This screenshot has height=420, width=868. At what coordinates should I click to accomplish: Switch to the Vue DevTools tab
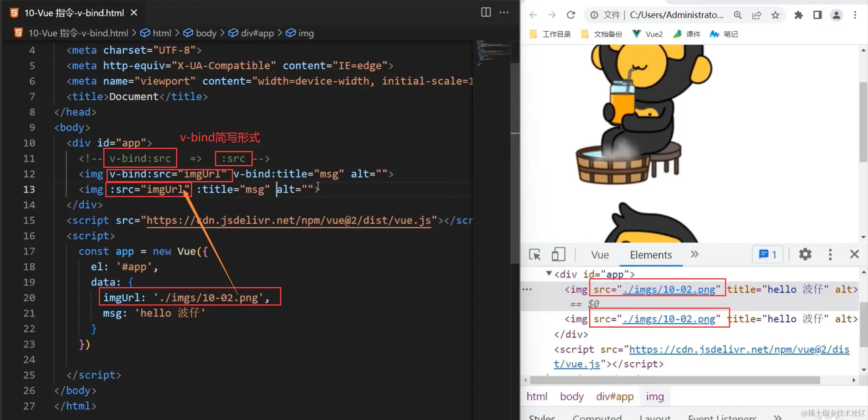point(600,255)
